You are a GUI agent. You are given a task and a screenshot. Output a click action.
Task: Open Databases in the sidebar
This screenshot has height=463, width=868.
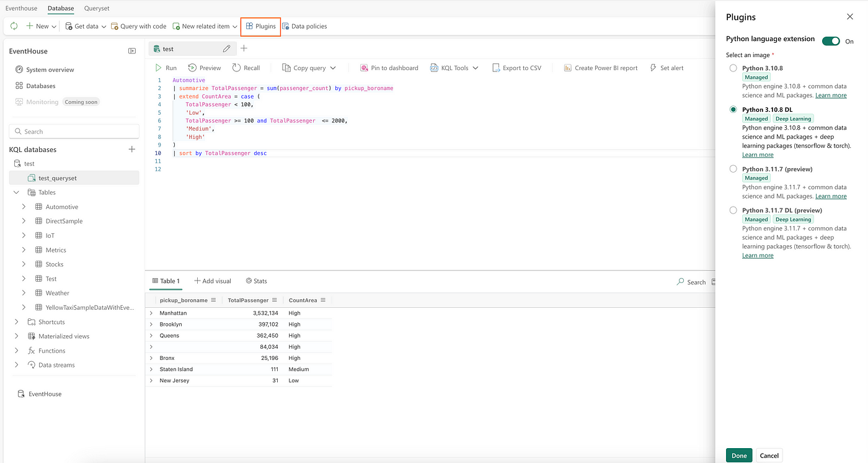35,86
